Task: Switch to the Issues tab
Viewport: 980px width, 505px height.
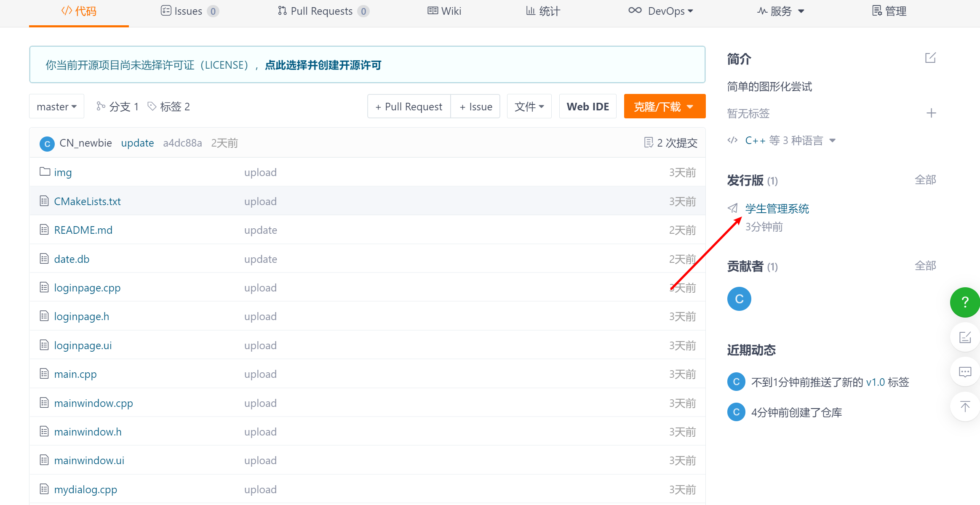Action: click(189, 11)
